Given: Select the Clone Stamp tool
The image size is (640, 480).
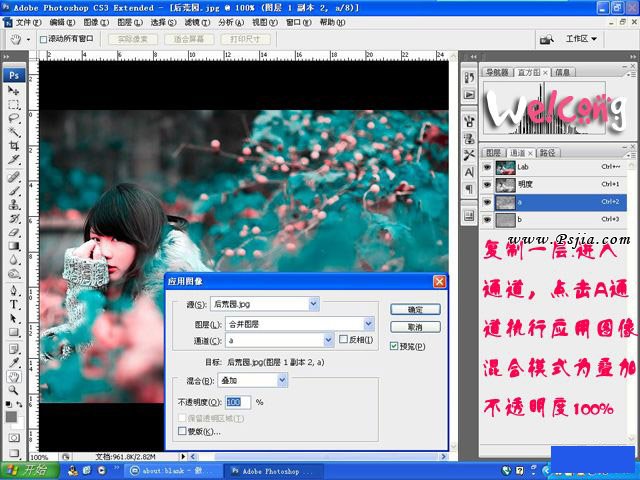Looking at the screenshot, I should (x=13, y=204).
